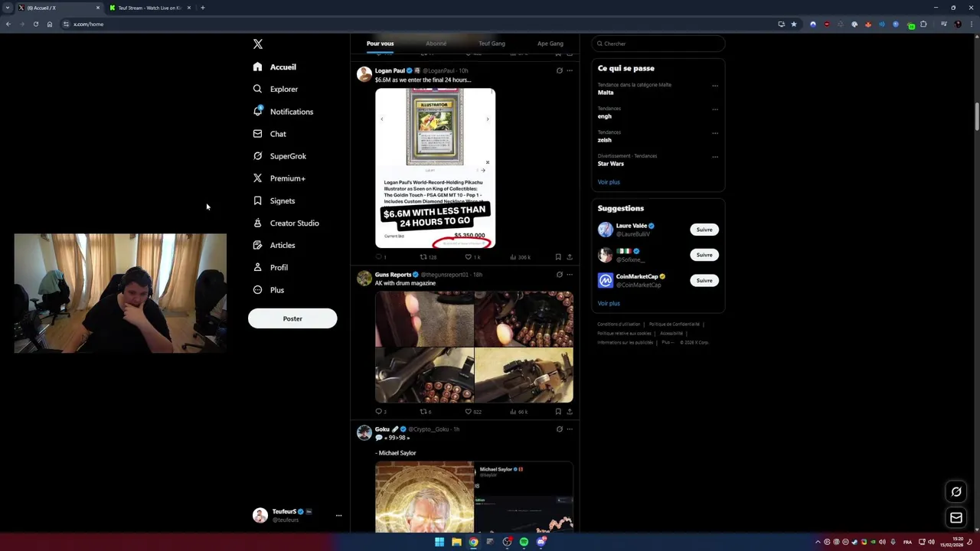Reply to Logan Paul's post

[x=378, y=257]
